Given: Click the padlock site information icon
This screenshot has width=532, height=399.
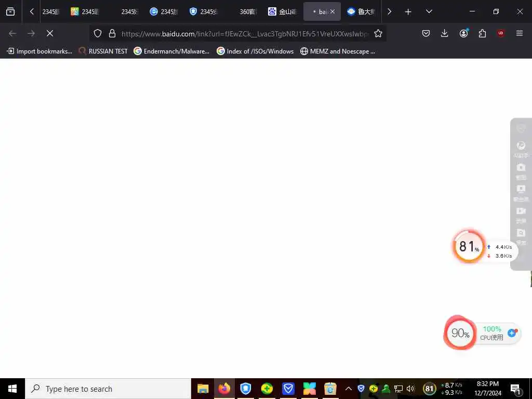Looking at the screenshot, I should (112, 33).
